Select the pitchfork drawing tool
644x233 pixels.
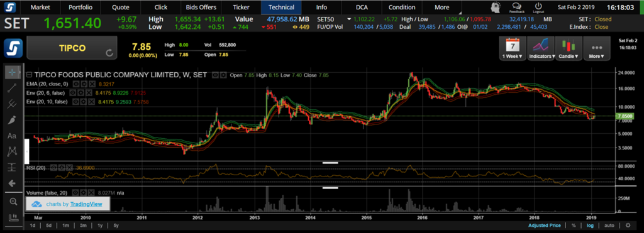(12, 104)
